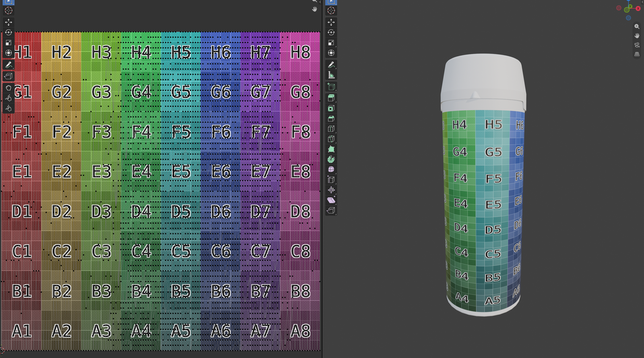Click the negative Z blue gizmo circle

(x=628, y=18)
